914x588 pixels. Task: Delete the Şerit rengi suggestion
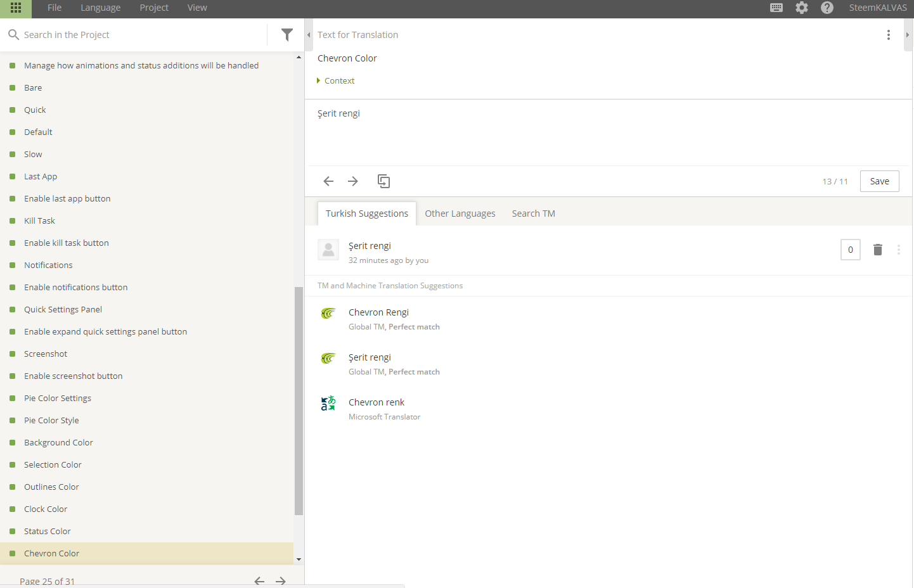click(x=878, y=250)
